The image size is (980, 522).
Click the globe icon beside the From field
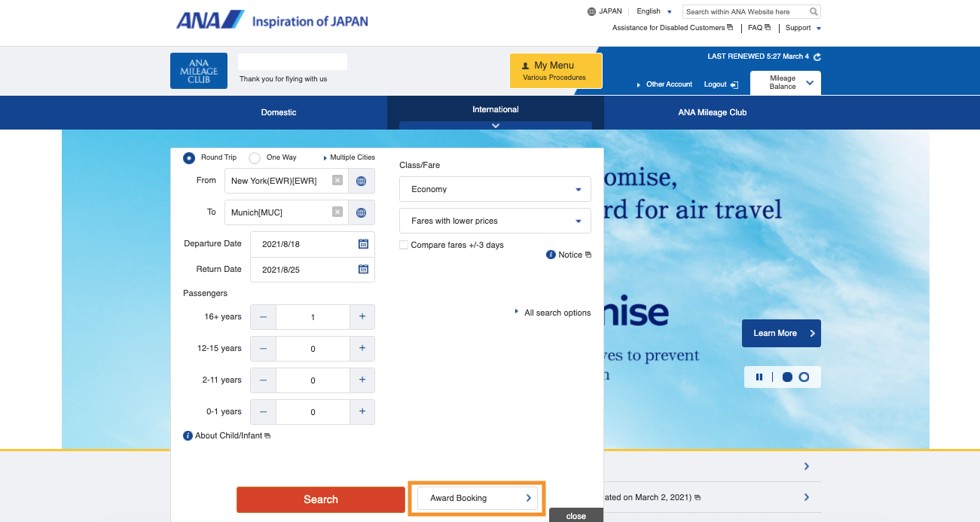tap(362, 181)
